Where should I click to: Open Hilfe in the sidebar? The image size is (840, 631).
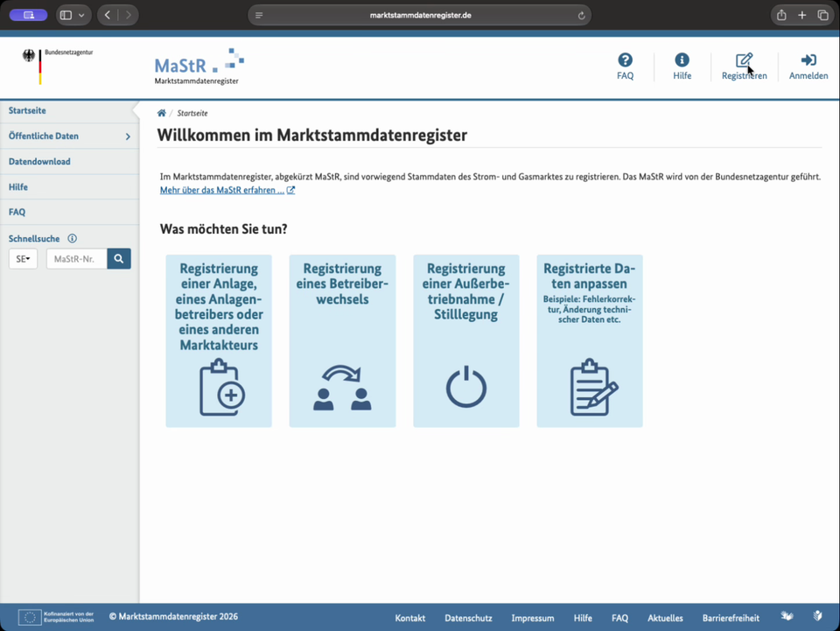tap(17, 187)
